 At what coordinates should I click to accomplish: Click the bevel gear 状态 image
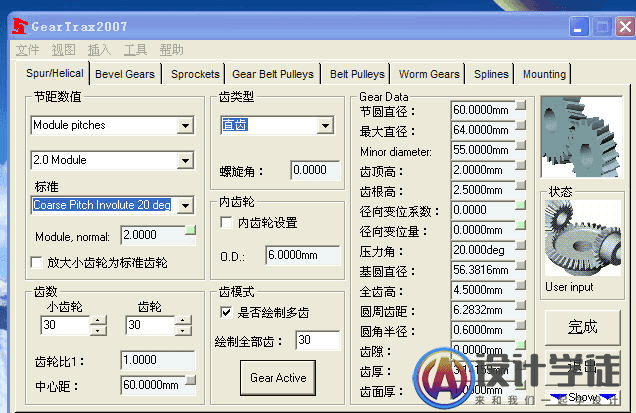click(x=582, y=238)
